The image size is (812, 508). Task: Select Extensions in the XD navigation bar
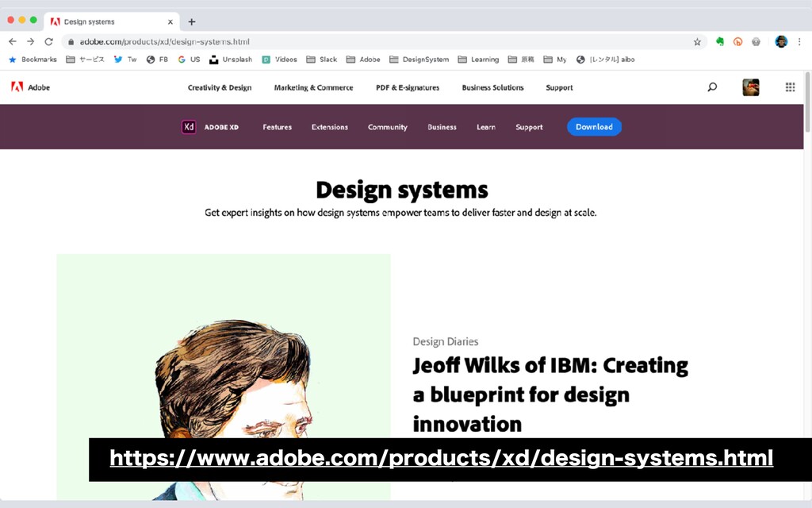(x=329, y=127)
